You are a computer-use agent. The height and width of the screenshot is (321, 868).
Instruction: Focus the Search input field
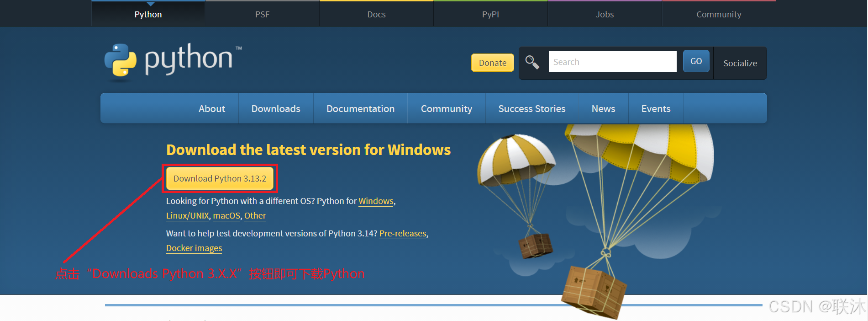coord(613,62)
